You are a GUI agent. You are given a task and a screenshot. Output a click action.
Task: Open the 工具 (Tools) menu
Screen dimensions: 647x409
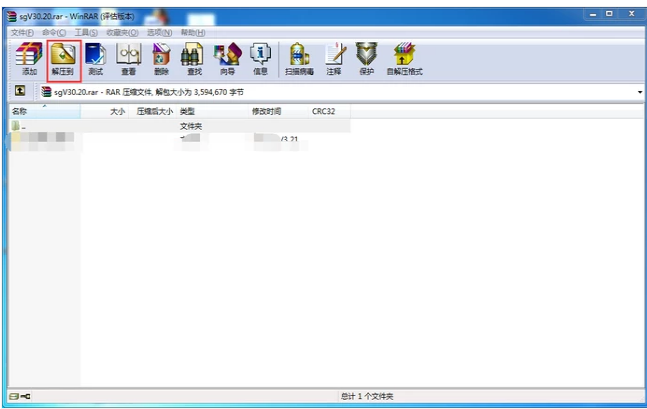click(x=85, y=33)
